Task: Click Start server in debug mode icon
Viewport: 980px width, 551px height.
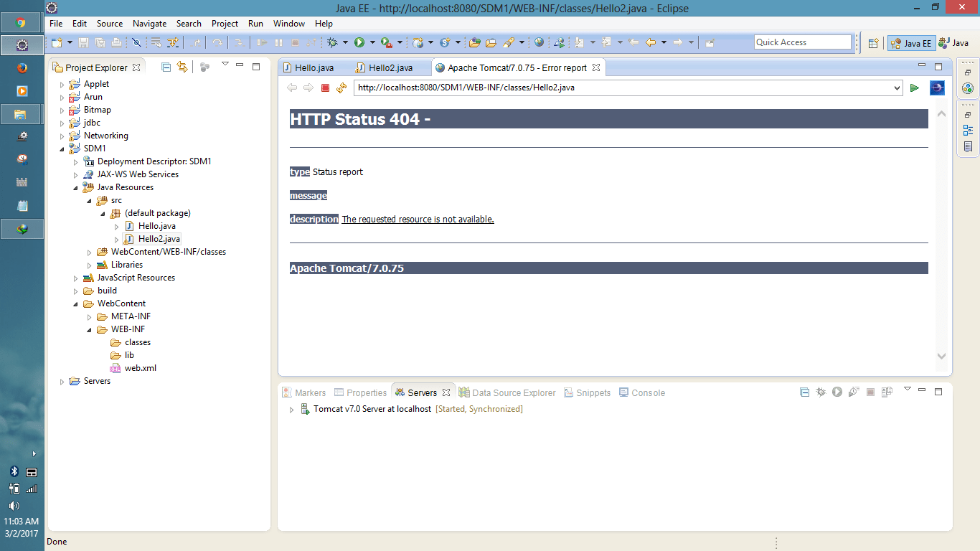Action: coord(821,392)
